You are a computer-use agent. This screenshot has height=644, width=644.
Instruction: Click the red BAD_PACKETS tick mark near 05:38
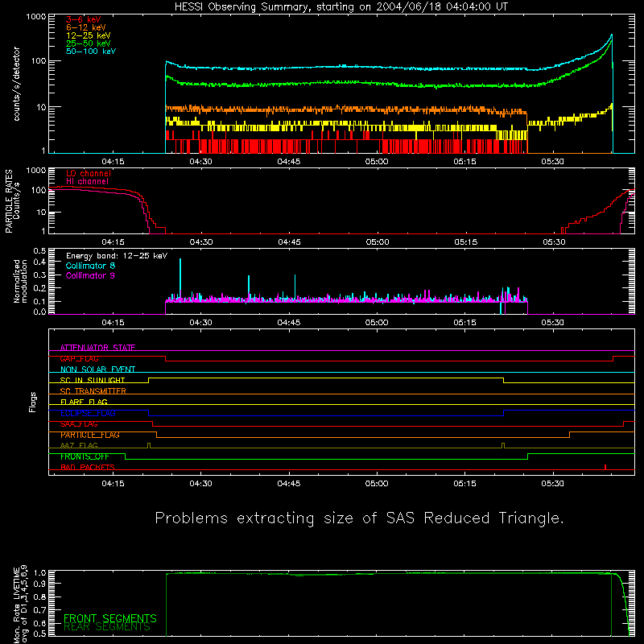coord(605,467)
